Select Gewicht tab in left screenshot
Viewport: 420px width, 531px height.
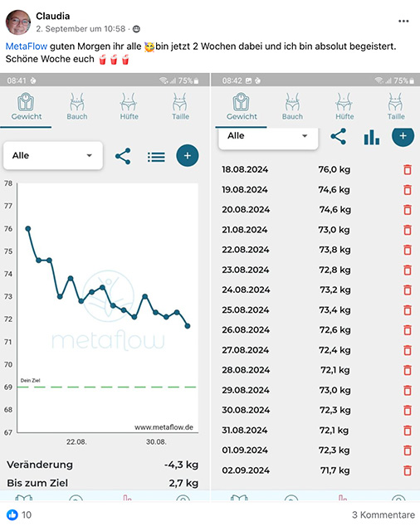click(26, 107)
